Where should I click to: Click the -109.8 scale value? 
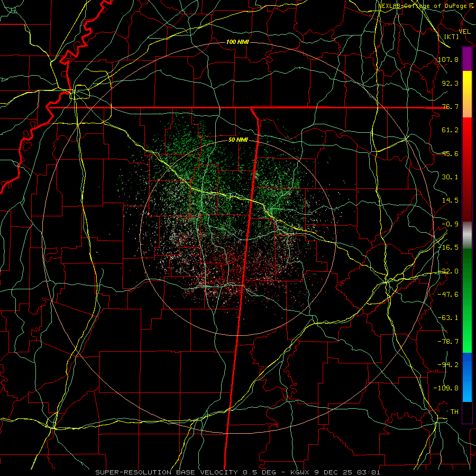point(446,388)
